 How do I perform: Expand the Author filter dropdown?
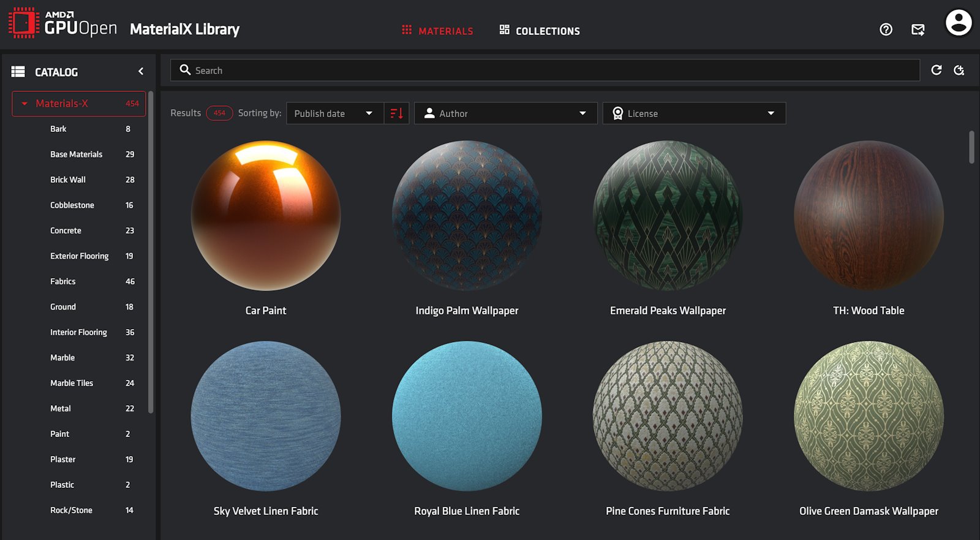click(505, 113)
